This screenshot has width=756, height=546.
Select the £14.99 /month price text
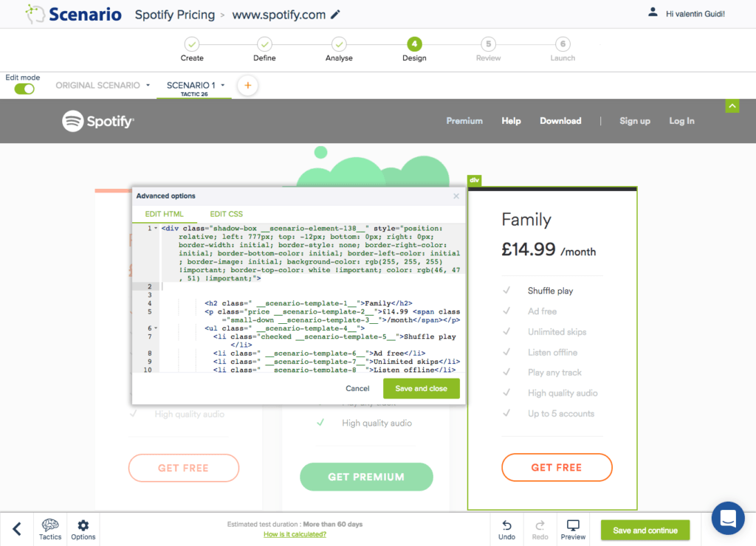click(x=549, y=249)
